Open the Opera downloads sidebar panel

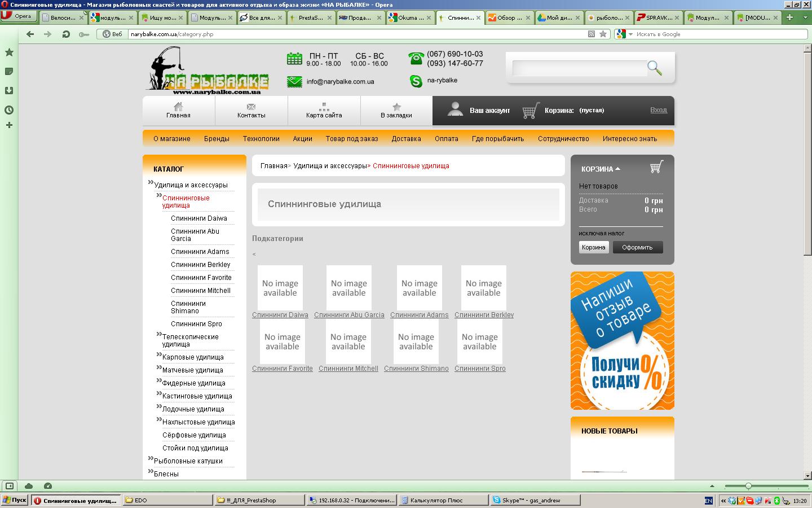(x=9, y=91)
